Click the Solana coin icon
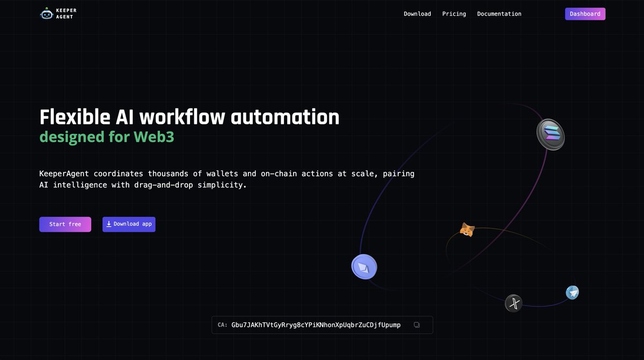This screenshot has height=360, width=644. coord(551,134)
